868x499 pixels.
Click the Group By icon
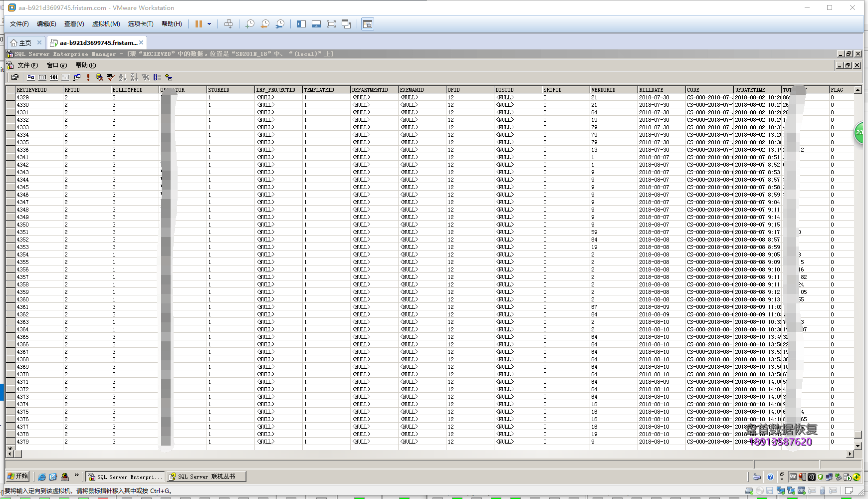(157, 77)
